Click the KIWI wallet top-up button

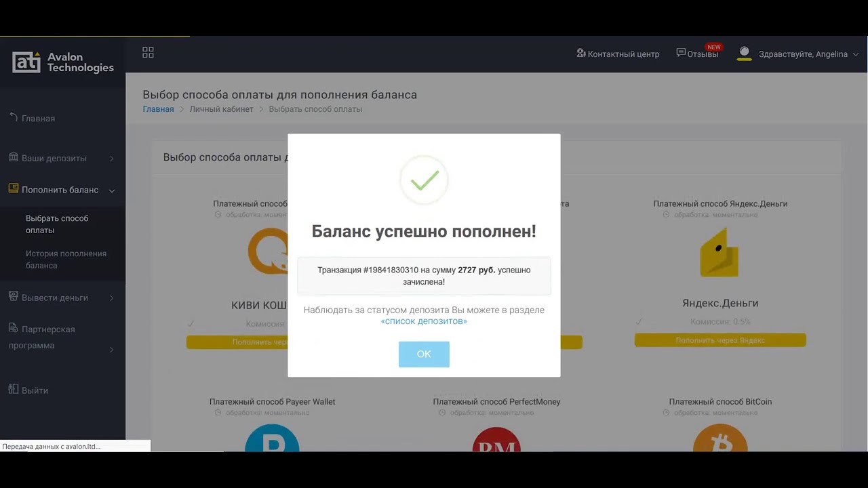(x=237, y=342)
